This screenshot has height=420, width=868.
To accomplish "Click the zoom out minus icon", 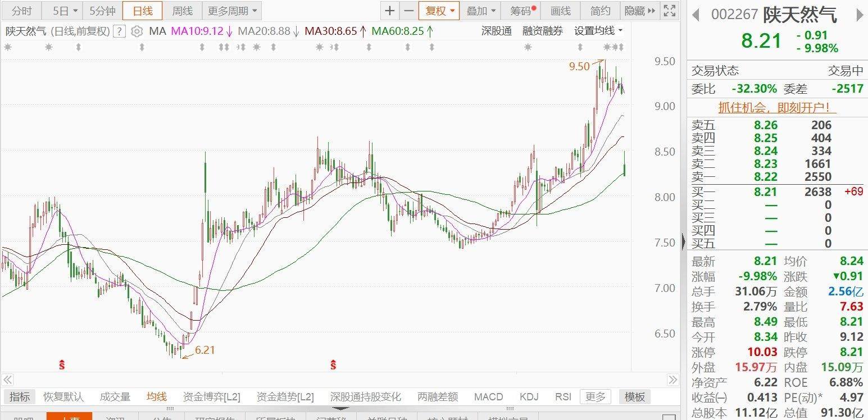I will pyautogui.click(x=408, y=11).
